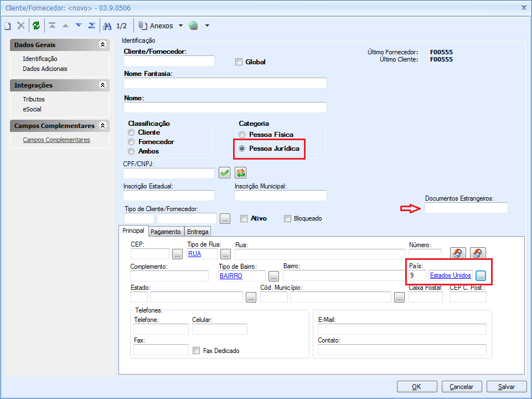Collapse the Campos Complementares section
This screenshot has width=532, height=399.
(102, 125)
